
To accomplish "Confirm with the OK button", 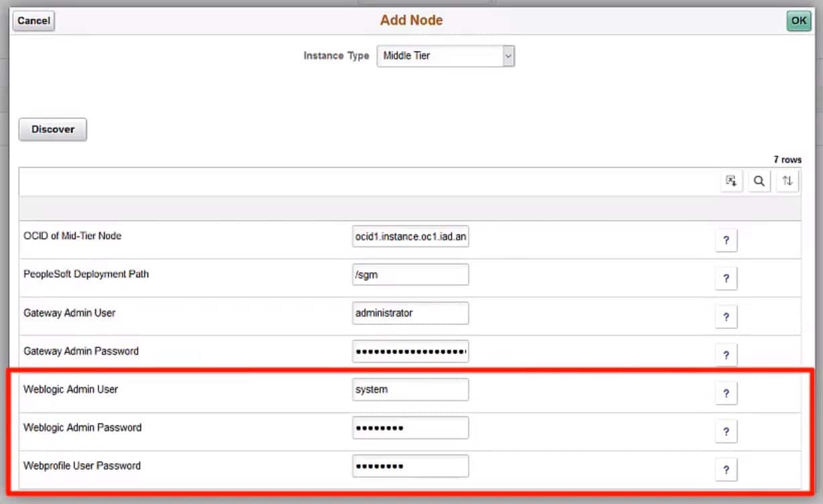I will pyautogui.click(x=798, y=21).
